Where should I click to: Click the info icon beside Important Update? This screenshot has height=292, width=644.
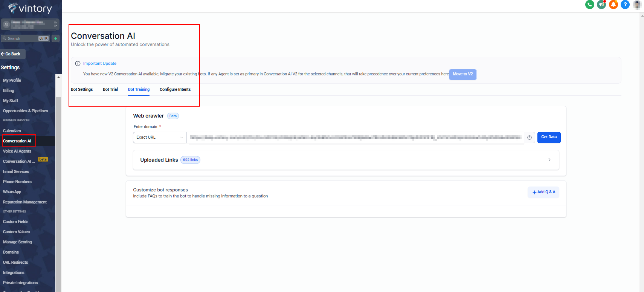click(78, 63)
